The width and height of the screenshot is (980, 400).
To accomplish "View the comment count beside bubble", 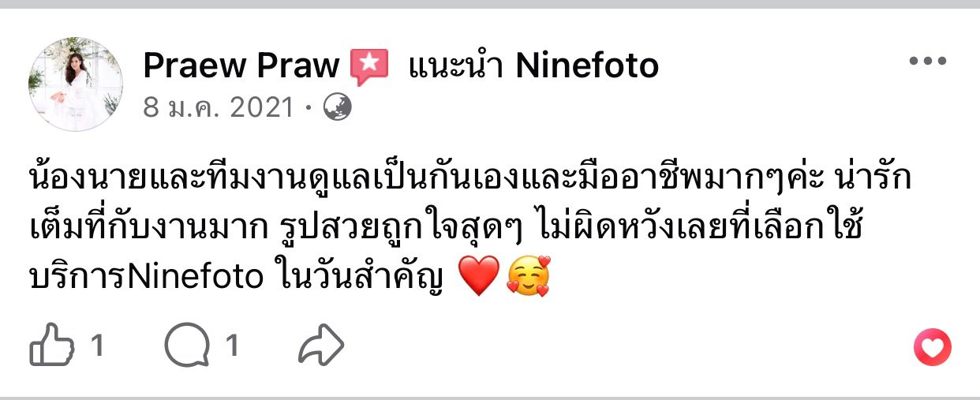I will (x=231, y=346).
